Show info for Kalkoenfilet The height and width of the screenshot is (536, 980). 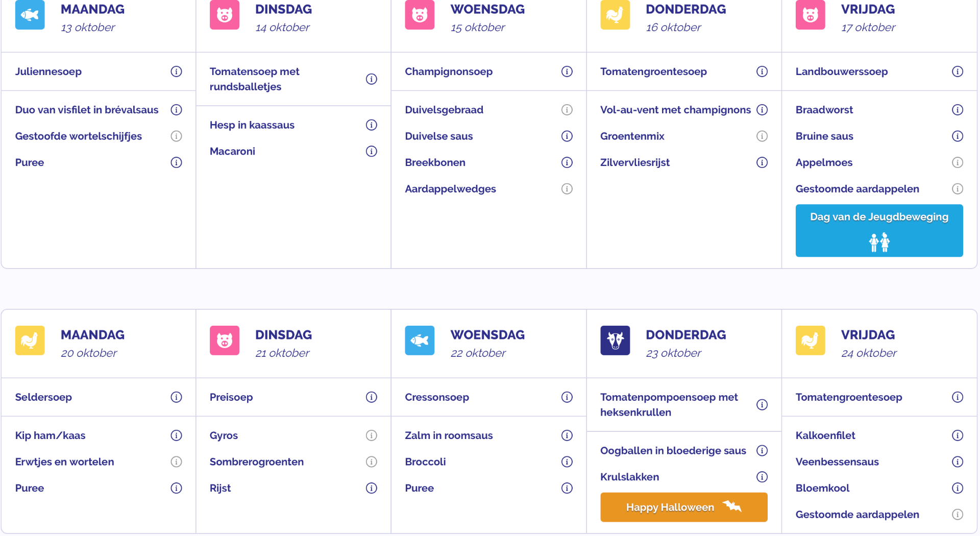tap(958, 435)
